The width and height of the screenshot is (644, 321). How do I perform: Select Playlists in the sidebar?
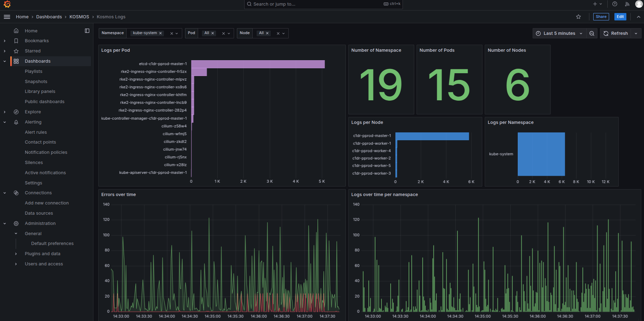(x=33, y=71)
